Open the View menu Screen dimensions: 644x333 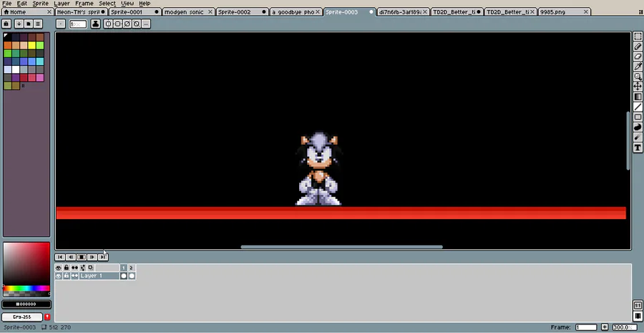pyautogui.click(x=127, y=4)
